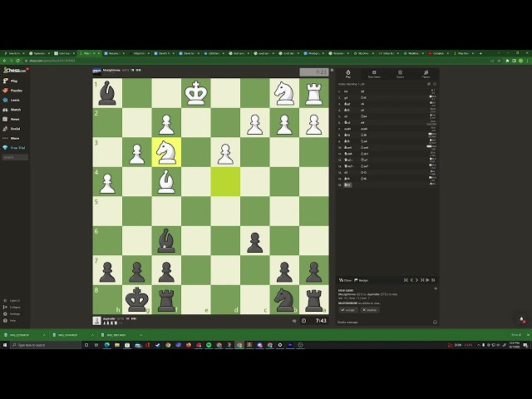
Task: Open the Windows Start menu
Action: click(x=5, y=345)
